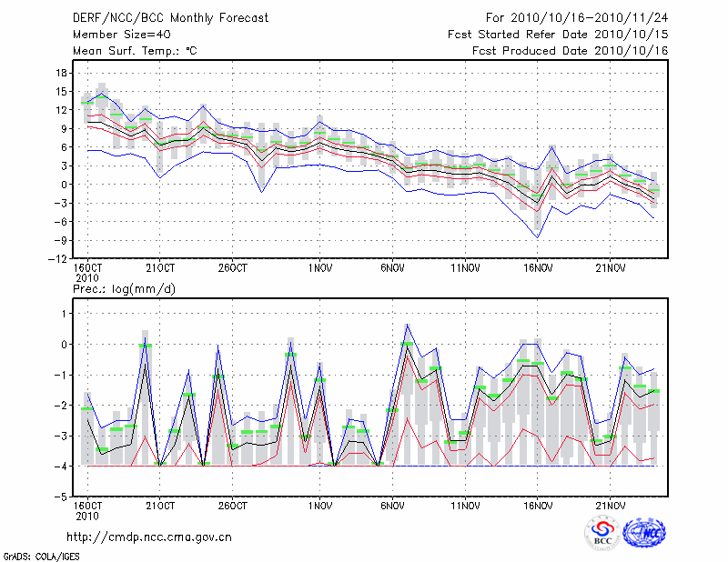Viewport: 728px width, 562px height.
Task: Select 16NOV marker on temperature chart axis
Action: [537, 268]
